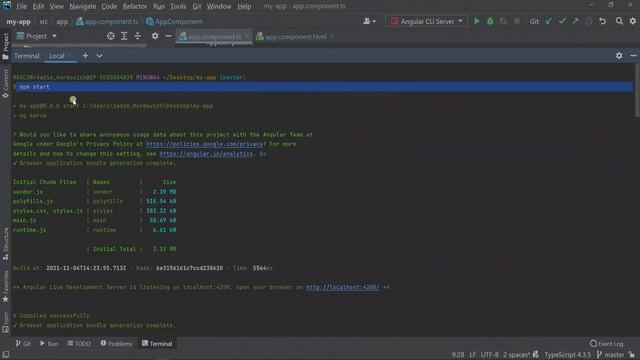Hide the Project panel with minus icon
Screen dimensions: 640x360
(x=168, y=36)
